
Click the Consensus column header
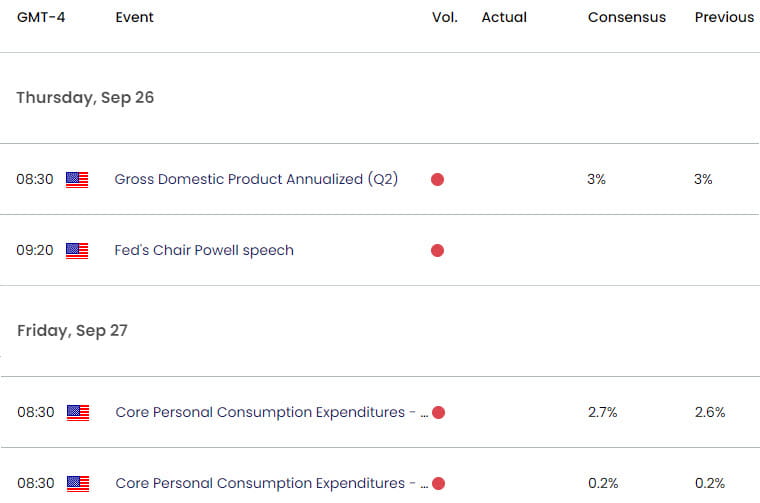(627, 17)
